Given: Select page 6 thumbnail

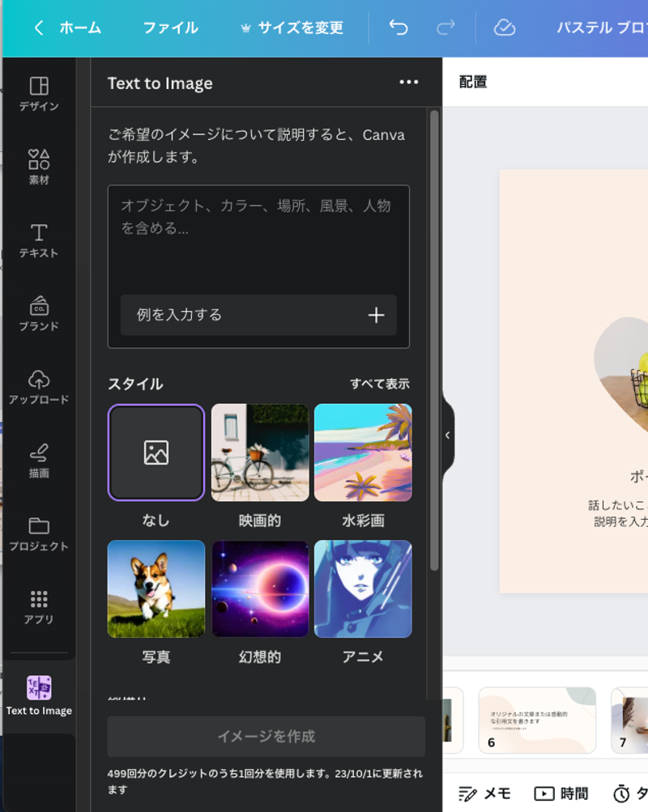Looking at the screenshot, I should 537,720.
